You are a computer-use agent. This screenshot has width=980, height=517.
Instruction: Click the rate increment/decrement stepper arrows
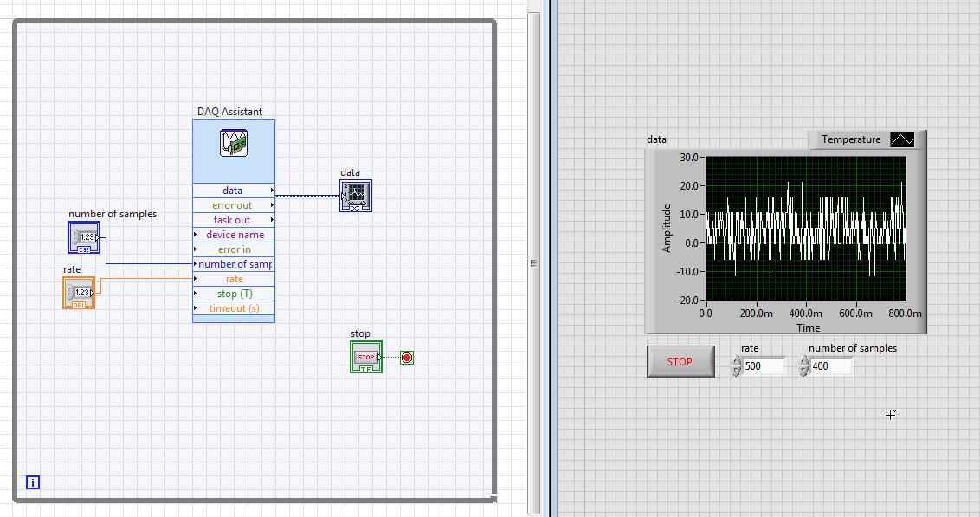[x=736, y=366]
